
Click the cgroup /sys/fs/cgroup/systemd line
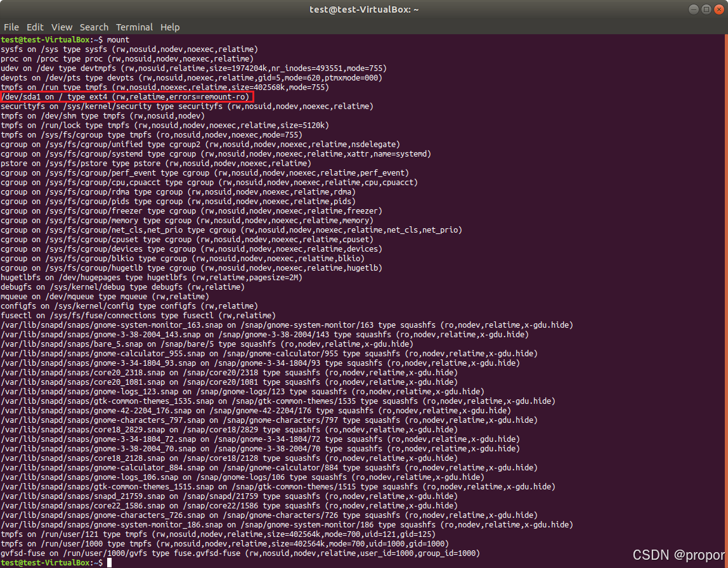click(x=216, y=154)
